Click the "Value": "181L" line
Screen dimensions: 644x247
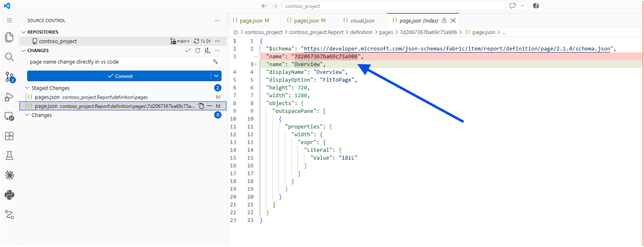pos(333,158)
